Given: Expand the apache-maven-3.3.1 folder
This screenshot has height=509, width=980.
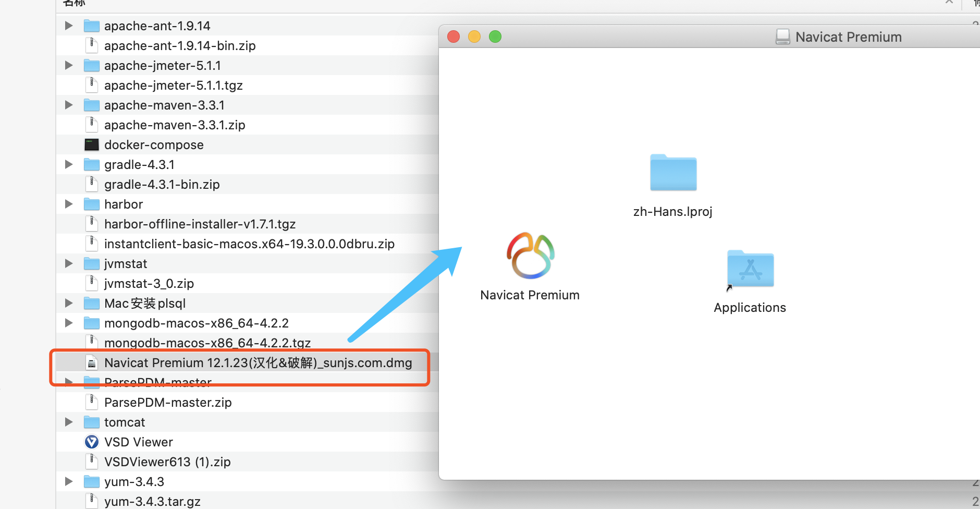Looking at the screenshot, I should pyautogui.click(x=68, y=105).
